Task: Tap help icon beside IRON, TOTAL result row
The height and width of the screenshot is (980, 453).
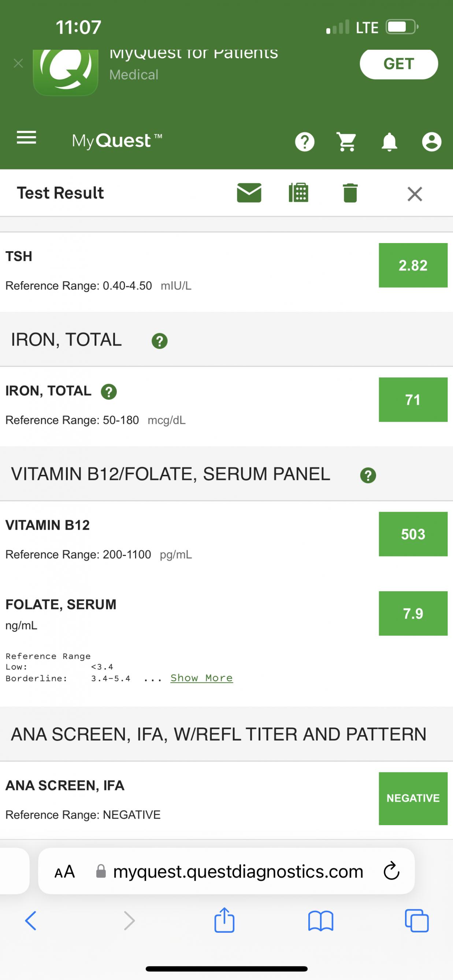Action: [109, 391]
